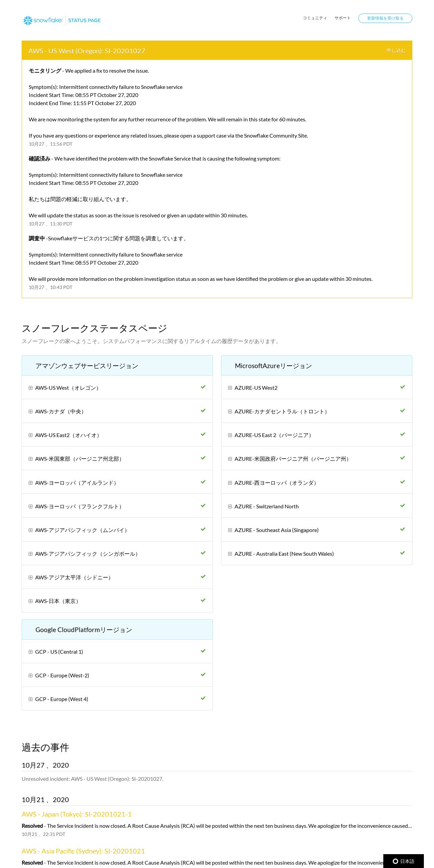Click status checkmark for AWS フランクフルト
This screenshot has width=434, height=868.
(x=203, y=506)
